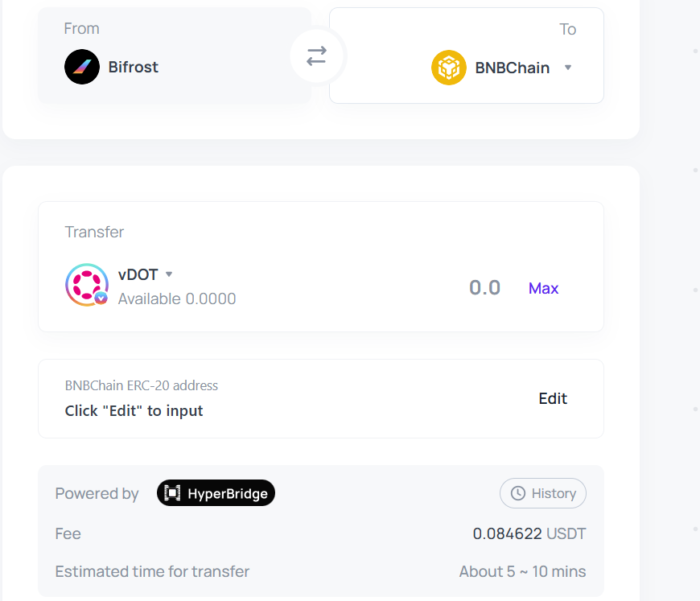Open the vDOT token selector arrow
700x601 pixels.
[169, 274]
